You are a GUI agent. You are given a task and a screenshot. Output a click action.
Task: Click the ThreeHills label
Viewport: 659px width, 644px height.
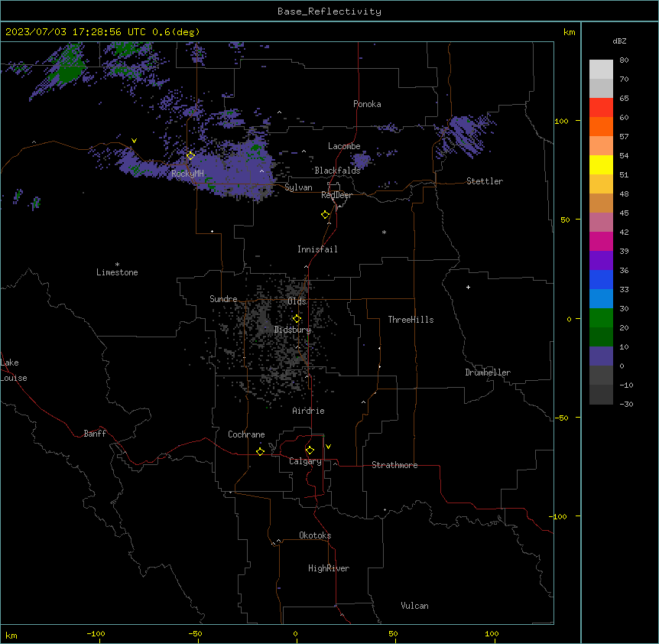(x=411, y=320)
